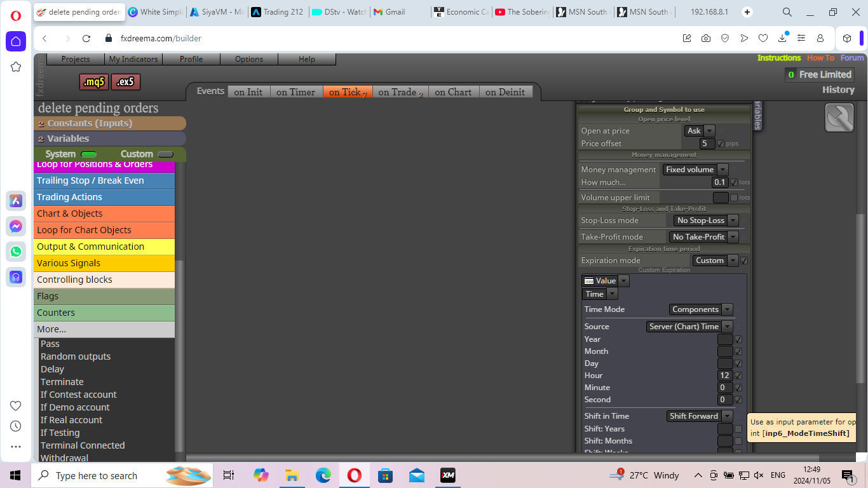
Task: Toggle the Price offset pips checkbox
Action: point(721,144)
